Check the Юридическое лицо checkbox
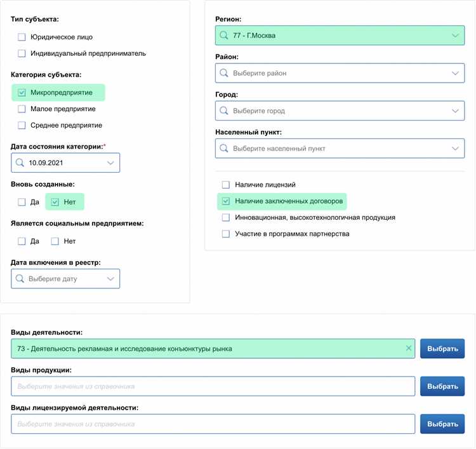 (x=22, y=37)
